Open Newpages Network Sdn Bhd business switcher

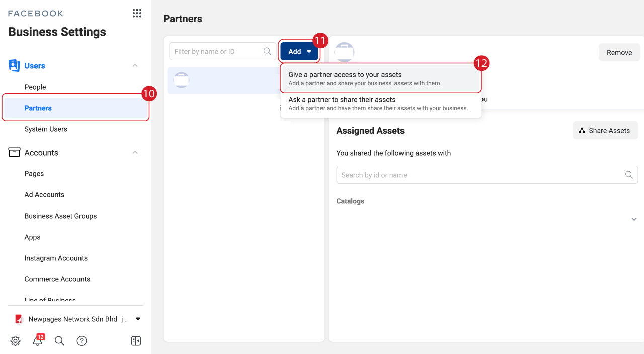coord(75,319)
